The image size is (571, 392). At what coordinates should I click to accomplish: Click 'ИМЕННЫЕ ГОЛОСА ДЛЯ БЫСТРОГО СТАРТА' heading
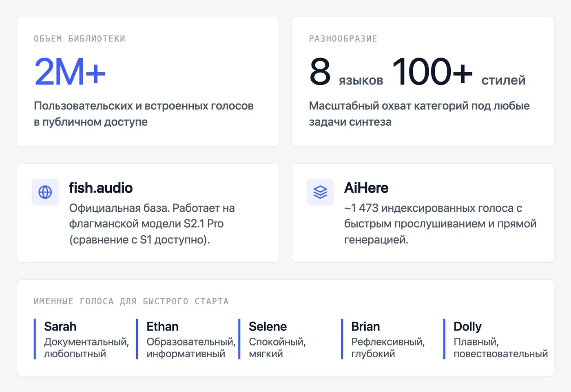point(131,301)
